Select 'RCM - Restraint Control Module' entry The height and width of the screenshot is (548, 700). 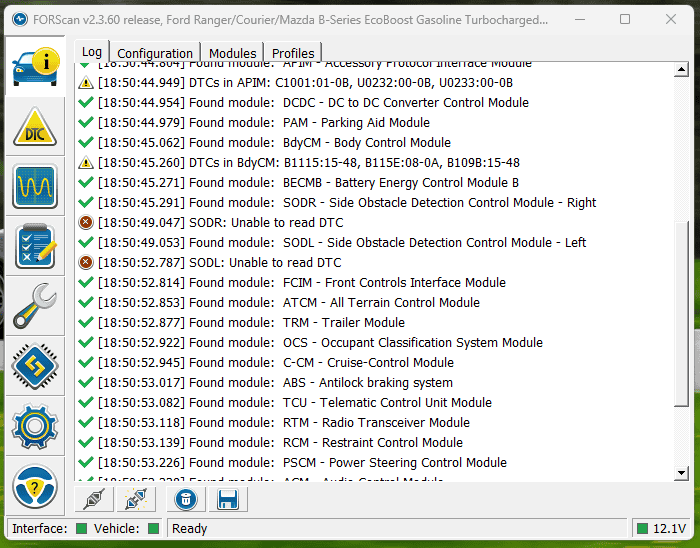click(x=280, y=443)
